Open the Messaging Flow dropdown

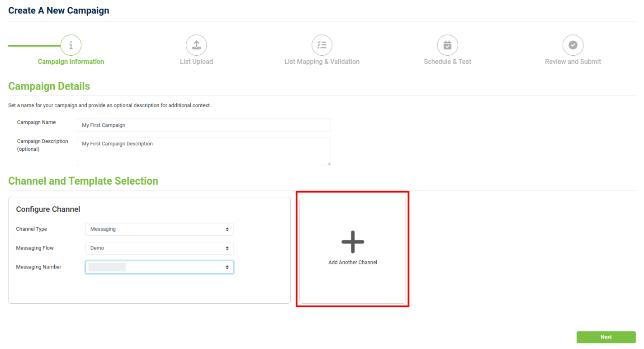(159, 249)
